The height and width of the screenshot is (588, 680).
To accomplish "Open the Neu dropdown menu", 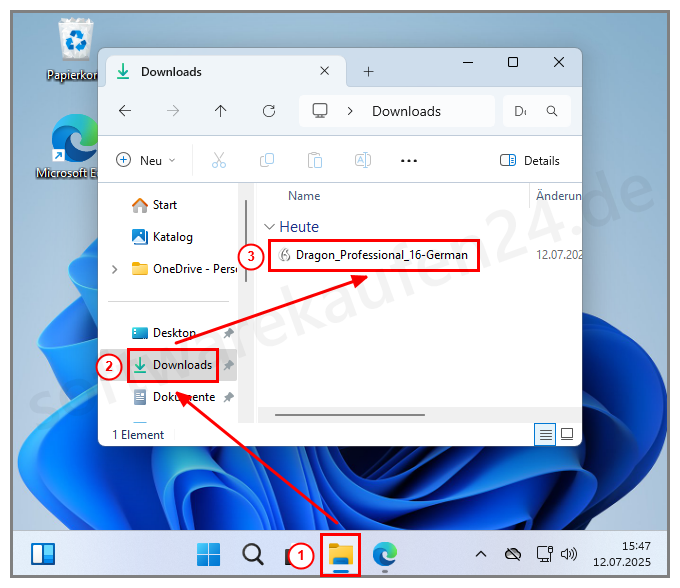I will click(146, 160).
